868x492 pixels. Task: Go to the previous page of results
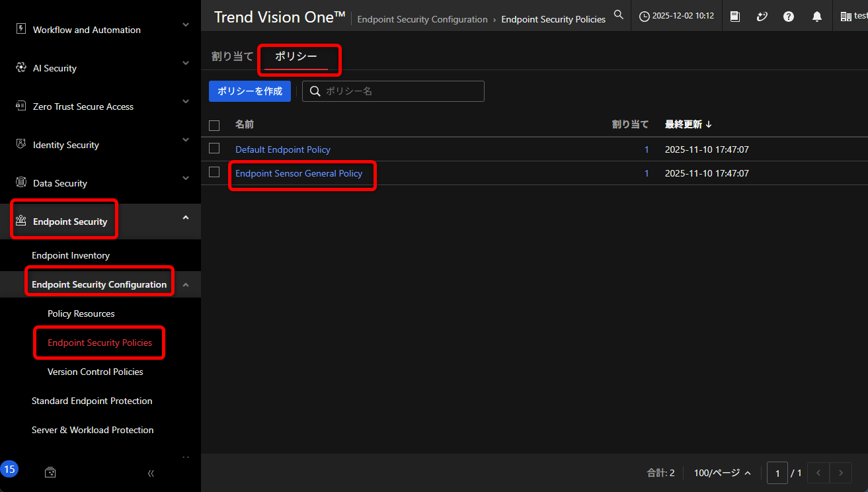[x=818, y=473]
